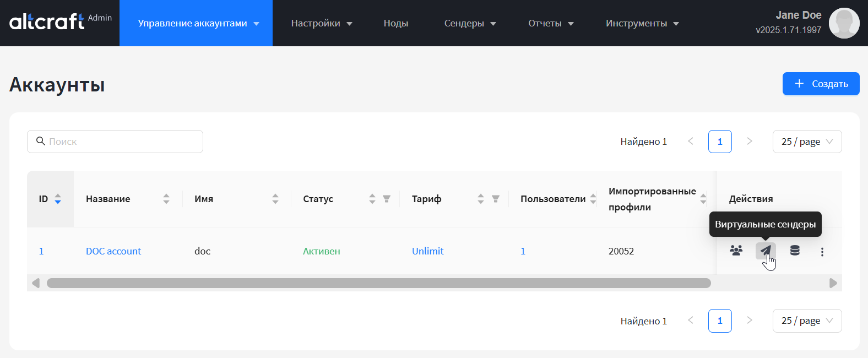Screen dimensions: 868x358
Task: Open the three-dot more actions menu
Action: (822, 252)
